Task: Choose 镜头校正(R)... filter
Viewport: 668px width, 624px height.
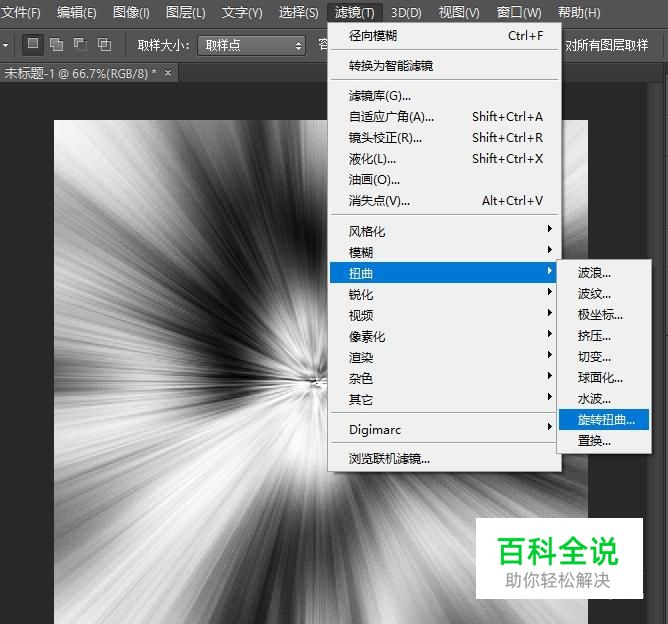Action: tap(444, 138)
